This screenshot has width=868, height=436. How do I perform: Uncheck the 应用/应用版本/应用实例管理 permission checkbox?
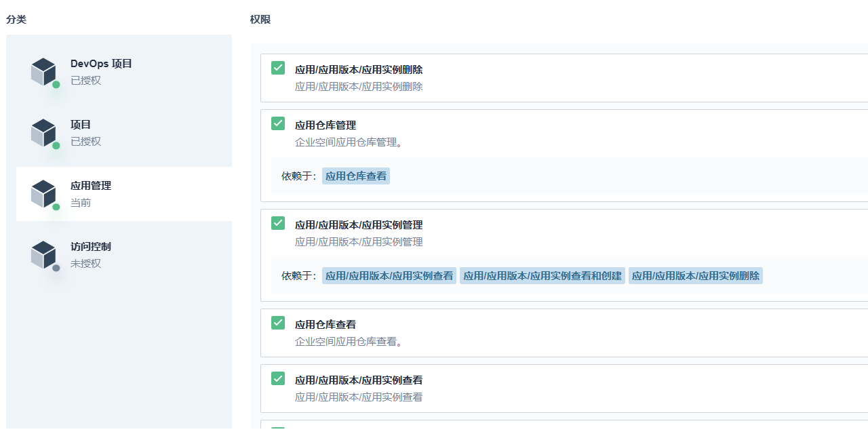coord(278,223)
